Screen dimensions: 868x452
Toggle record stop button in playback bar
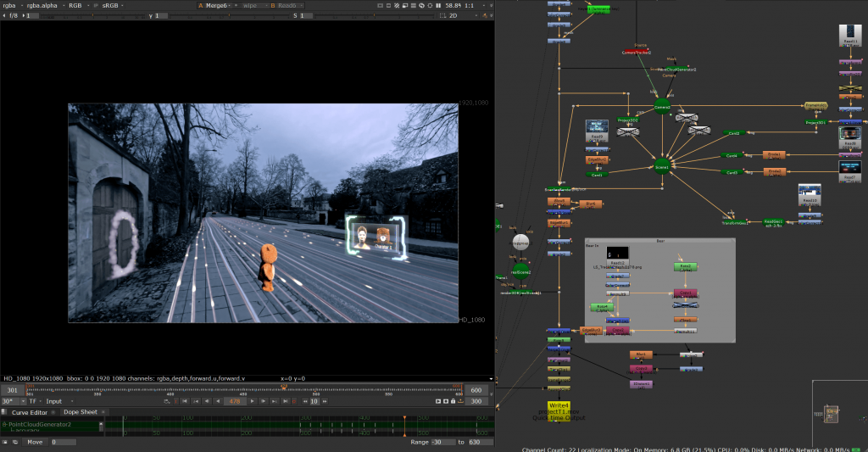click(x=294, y=401)
